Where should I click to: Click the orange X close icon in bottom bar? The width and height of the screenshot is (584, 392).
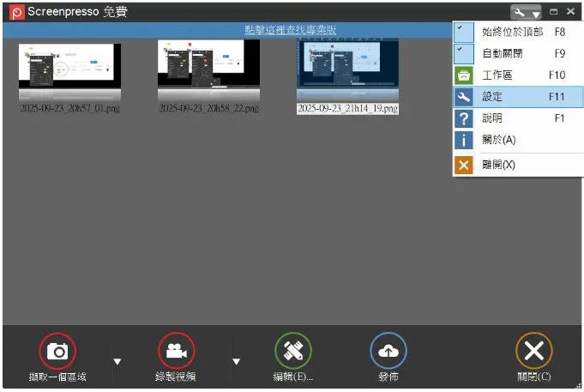[533, 351]
